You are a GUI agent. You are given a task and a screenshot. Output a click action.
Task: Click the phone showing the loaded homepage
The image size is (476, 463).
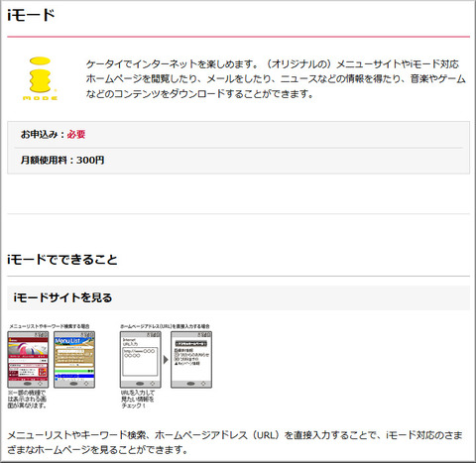click(x=191, y=360)
